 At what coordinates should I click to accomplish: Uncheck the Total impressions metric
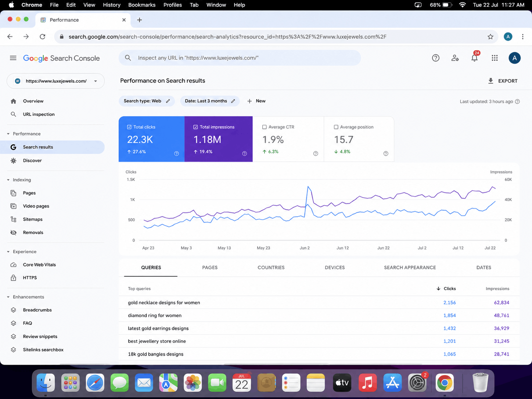pyautogui.click(x=195, y=127)
